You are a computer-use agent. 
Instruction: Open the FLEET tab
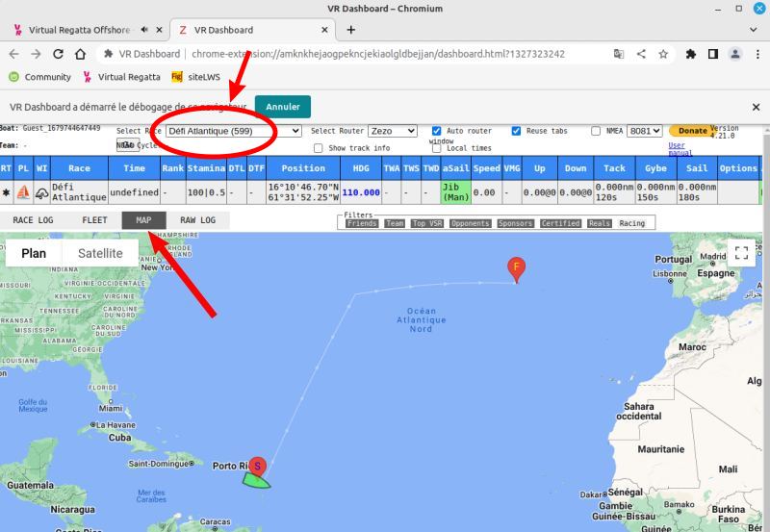[94, 219]
